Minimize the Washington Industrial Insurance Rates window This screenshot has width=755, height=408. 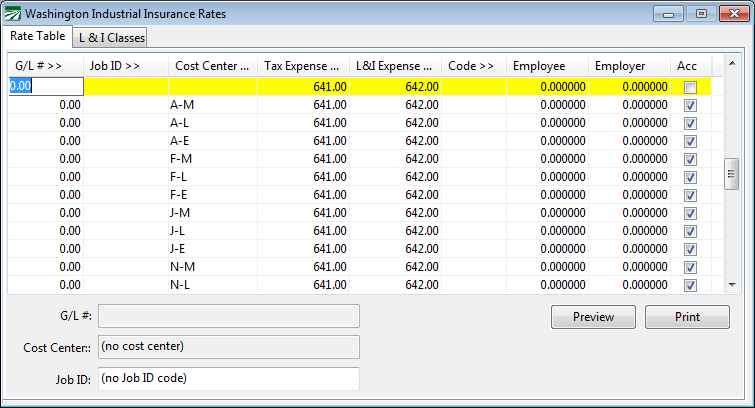click(668, 14)
